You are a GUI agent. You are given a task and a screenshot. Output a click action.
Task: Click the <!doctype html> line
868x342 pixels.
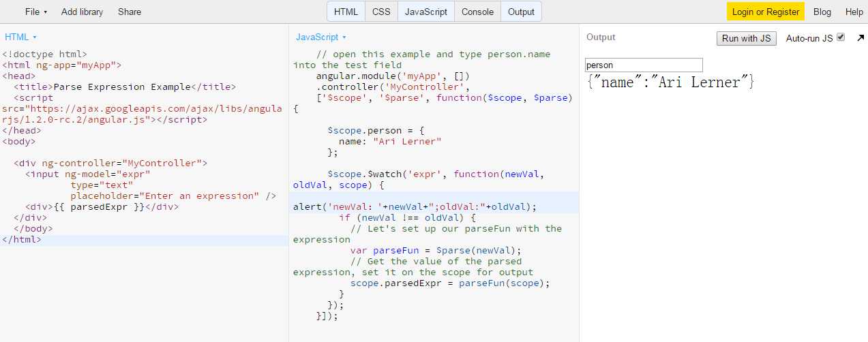pyautogui.click(x=44, y=54)
